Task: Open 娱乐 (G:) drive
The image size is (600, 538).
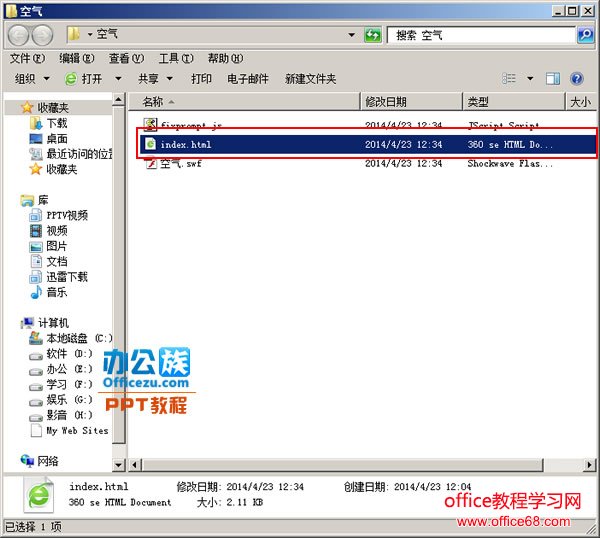Action: pos(61,399)
